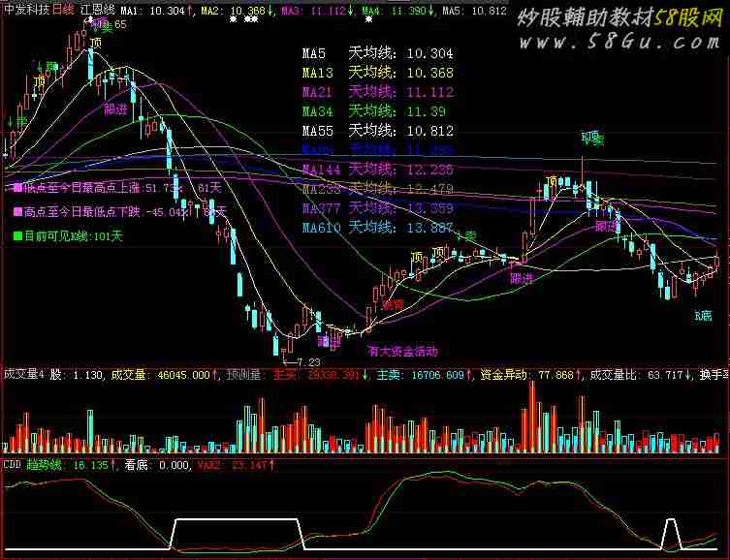Image resolution: width=730 pixels, height=560 pixels.
Task: Click the 主卖: 16706.609 readout
Action: click(424, 374)
